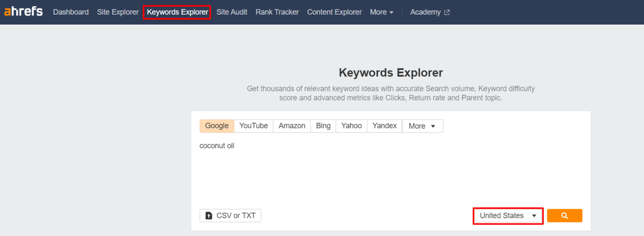Click the Keywords Explorer heading
The width and height of the screenshot is (644, 236).
pos(391,73)
